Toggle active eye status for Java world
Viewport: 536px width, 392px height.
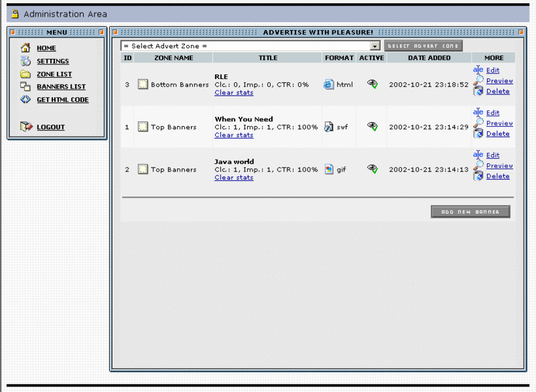coord(373,169)
